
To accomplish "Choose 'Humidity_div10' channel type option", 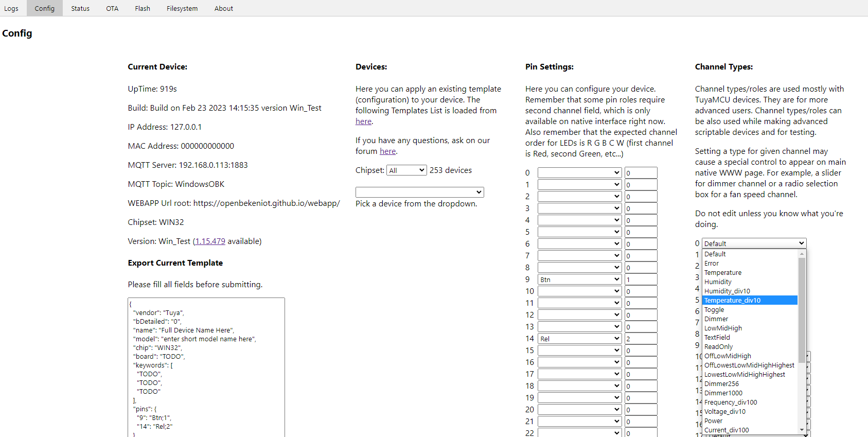I will point(750,291).
